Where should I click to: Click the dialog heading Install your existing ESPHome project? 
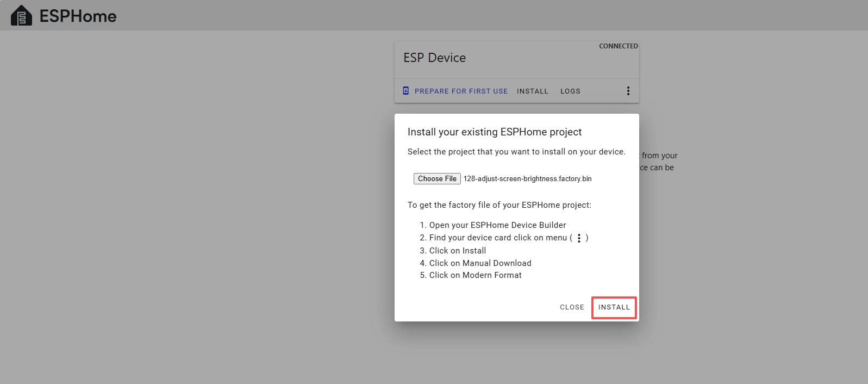tap(494, 132)
